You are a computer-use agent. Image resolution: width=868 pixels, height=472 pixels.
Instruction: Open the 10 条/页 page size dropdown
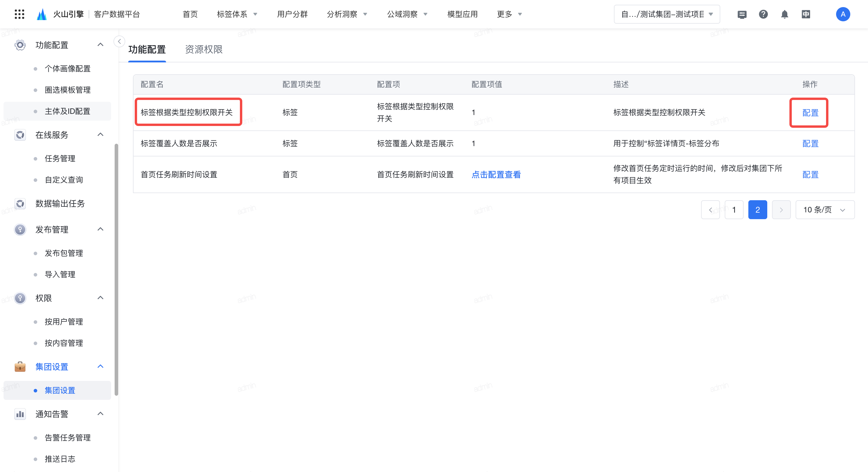[x=825, y=209]
